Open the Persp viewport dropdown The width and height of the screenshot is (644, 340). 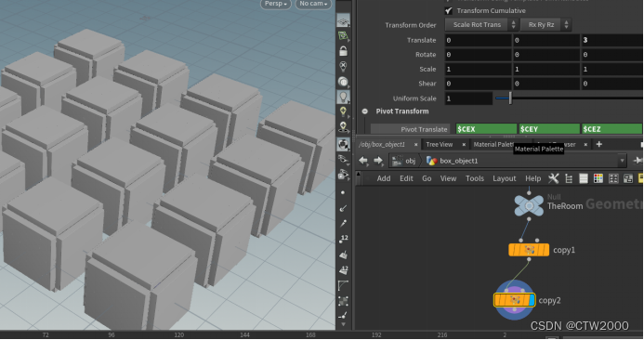click(276, 4)
